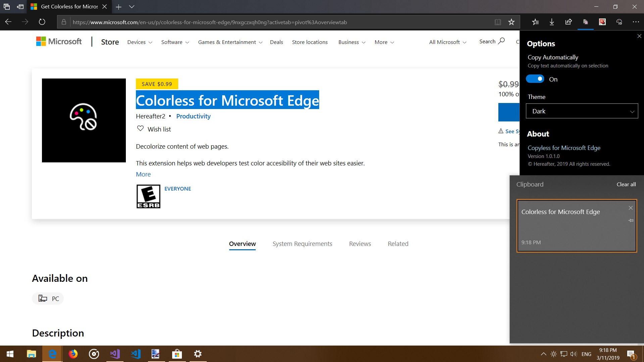This screenshot has height=362, width=644.
Task: Toggle reading view icon in address bar
Action: click(498, 22)
